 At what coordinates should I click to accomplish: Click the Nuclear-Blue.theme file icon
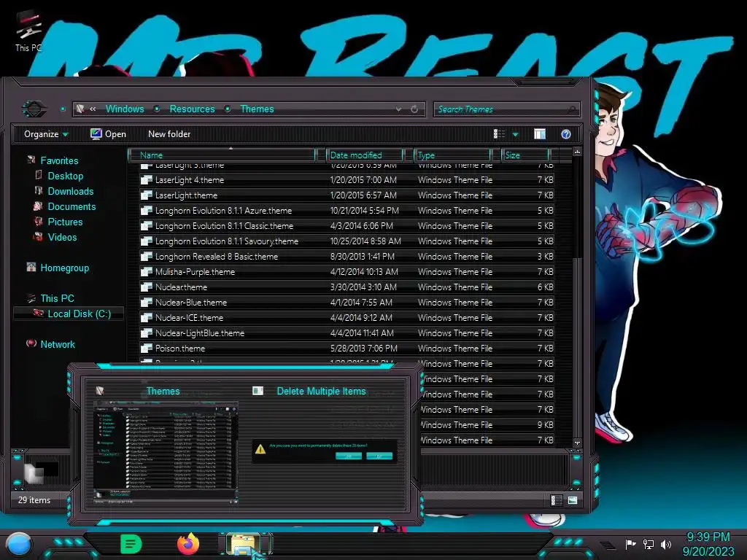(x=146, y=303)
